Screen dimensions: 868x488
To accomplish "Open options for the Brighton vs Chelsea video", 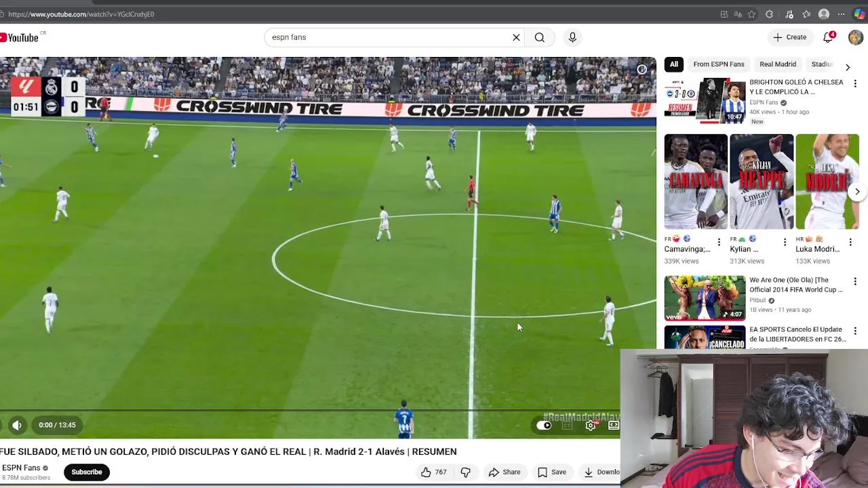I will 855,84.
